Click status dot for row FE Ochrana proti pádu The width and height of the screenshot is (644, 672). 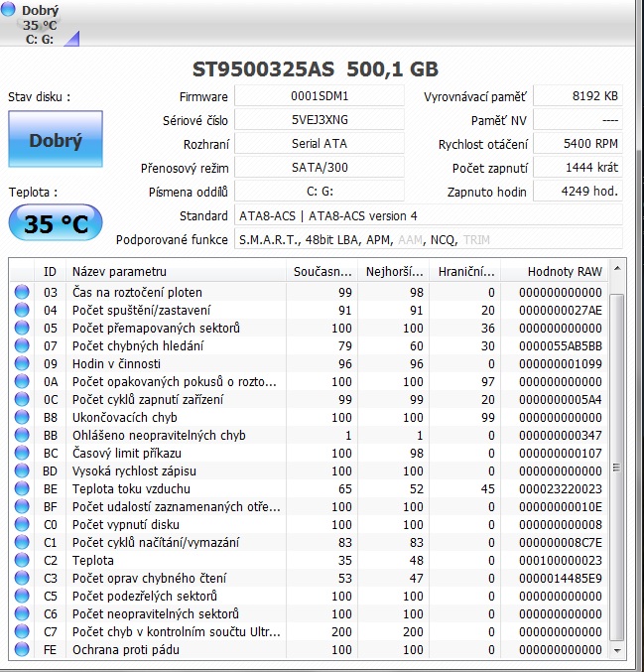tap(22, 649)
